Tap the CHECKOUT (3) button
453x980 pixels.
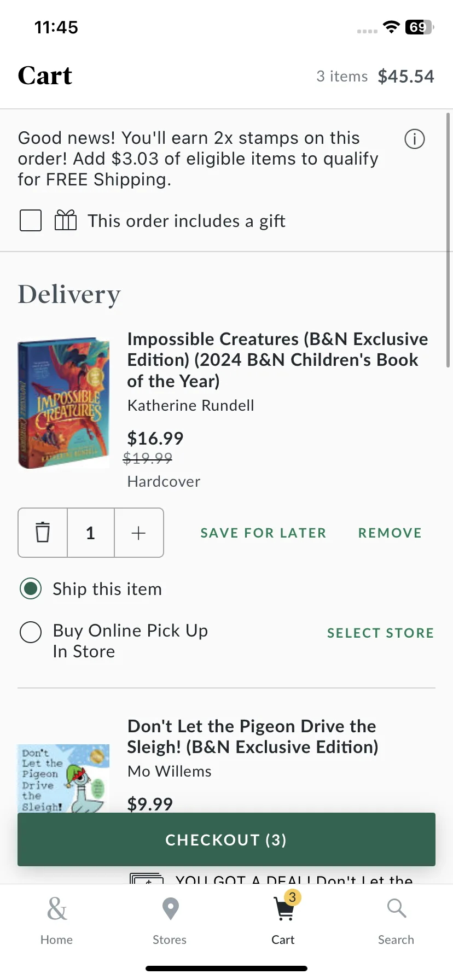point(226,839)
